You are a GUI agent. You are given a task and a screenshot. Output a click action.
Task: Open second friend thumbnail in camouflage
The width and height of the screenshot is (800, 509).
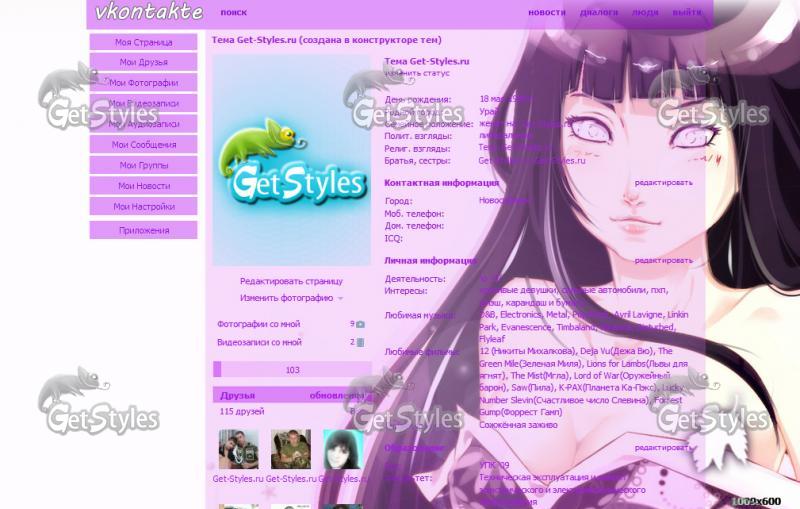pyautogui.click(x=290, y=449)
